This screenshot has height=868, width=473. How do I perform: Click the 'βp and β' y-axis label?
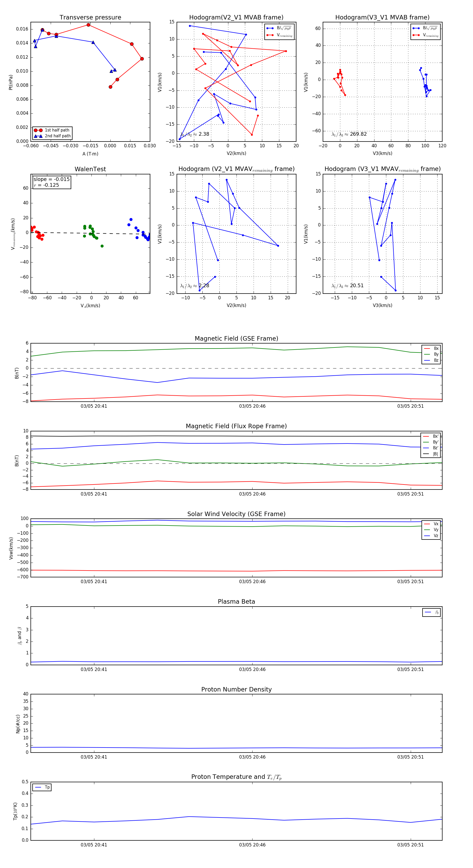pos(19,635)
